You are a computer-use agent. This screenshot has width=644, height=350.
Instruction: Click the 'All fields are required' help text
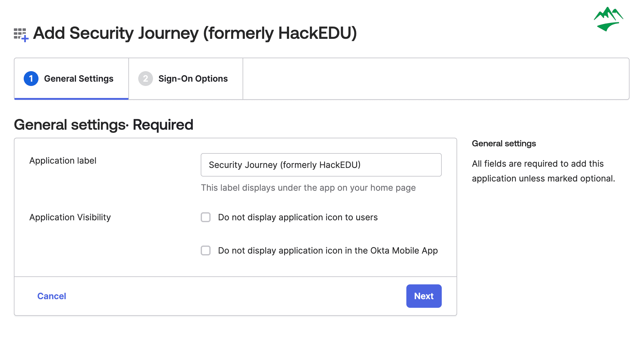543,171
